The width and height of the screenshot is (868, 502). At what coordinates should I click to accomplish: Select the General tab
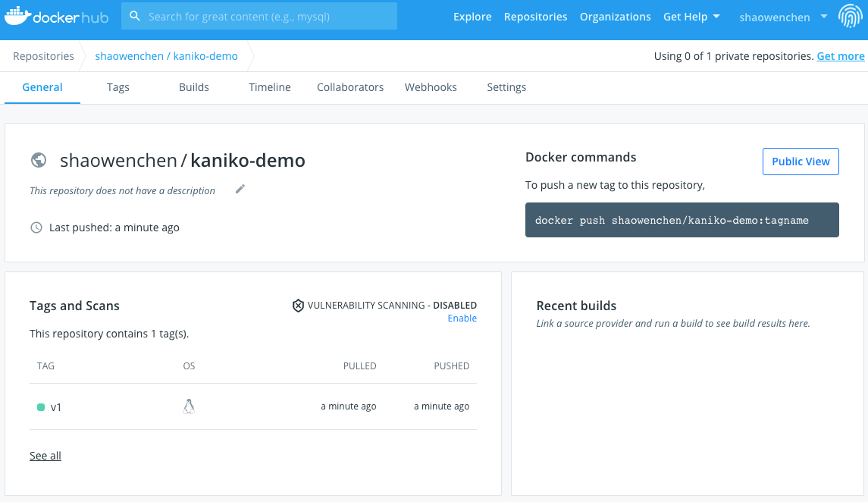pos(42,87)
